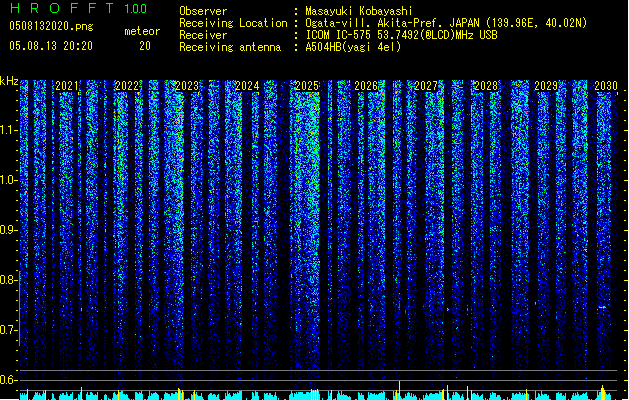Screen dimensions: 629x400
Task: Click the HROFFT program title
Action: tap(62, 8)
